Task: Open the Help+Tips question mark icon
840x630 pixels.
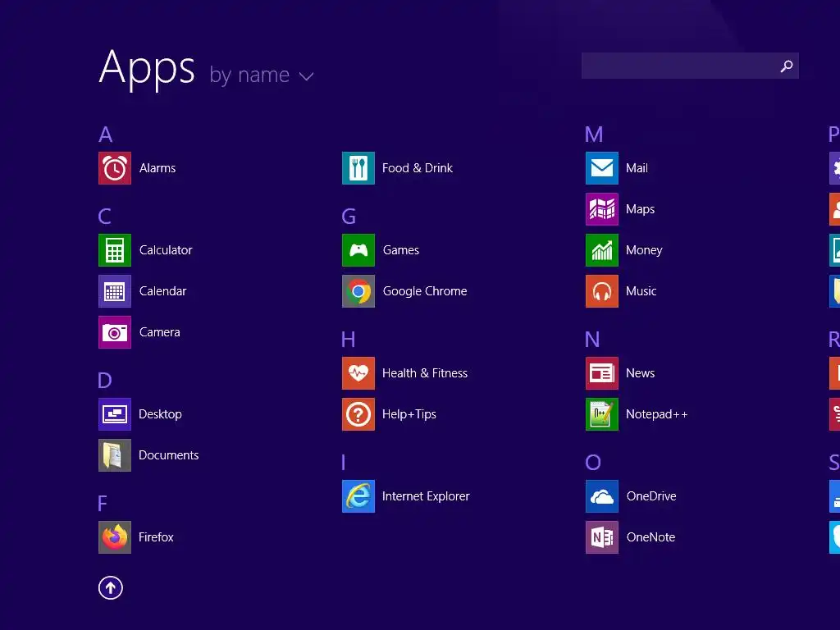Action: point(358,414)
